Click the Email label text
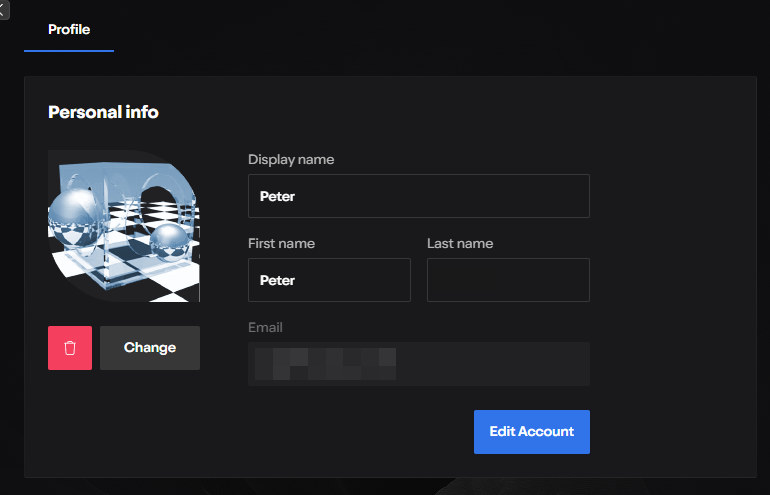This screenshot has width=770, height=495. (265, 327)
